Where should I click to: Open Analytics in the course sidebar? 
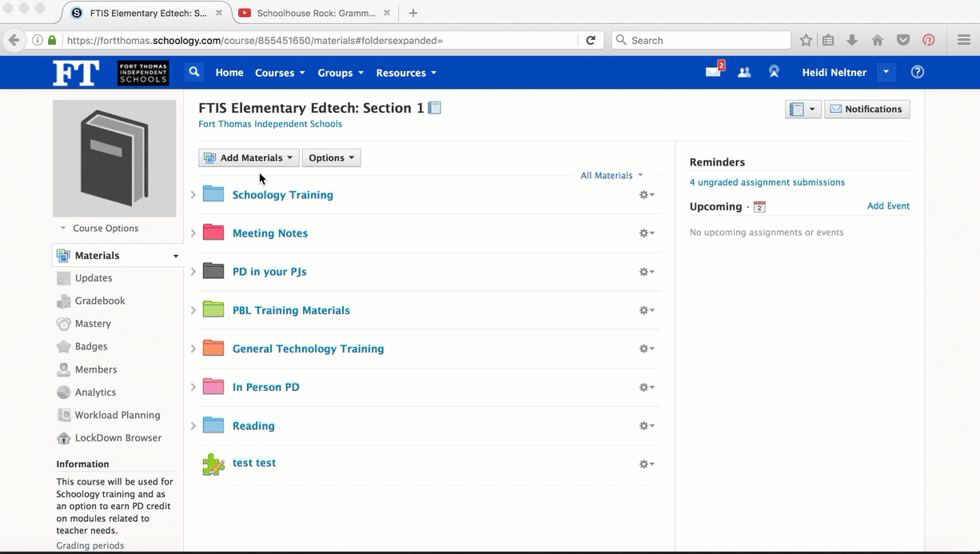[x=95, y=393]
